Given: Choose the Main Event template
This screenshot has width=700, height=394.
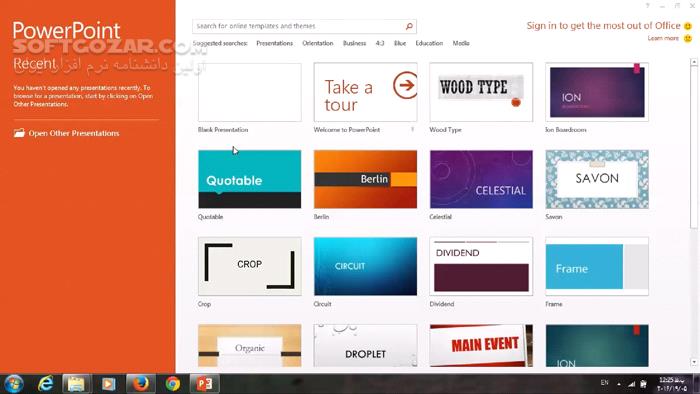Looking at the screenshot, I should point(481,346).
